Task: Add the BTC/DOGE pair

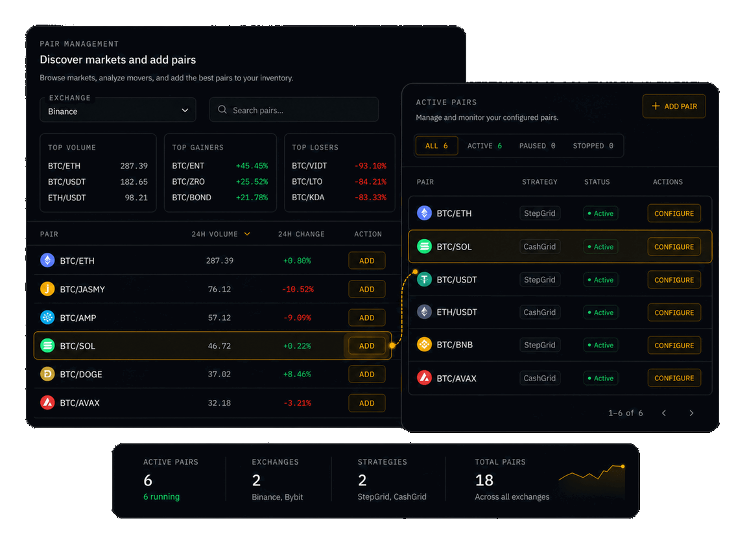Action: coord(367,374)
